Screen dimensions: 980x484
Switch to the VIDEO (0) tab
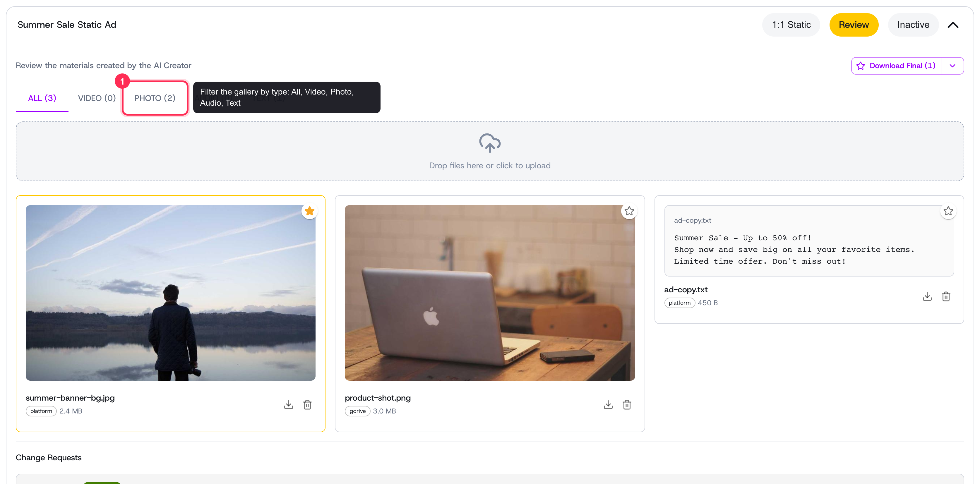tap(97, 98)
